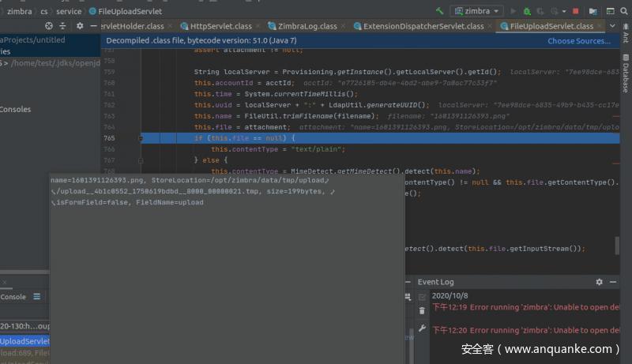This screenshot has height=364, width=632.
Task: Click the Event Log panel title
Action: click(x=435, y=282)
